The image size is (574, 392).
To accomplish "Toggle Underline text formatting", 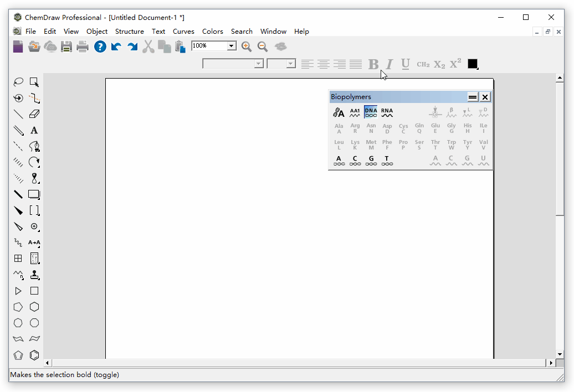I will (405, 64).
